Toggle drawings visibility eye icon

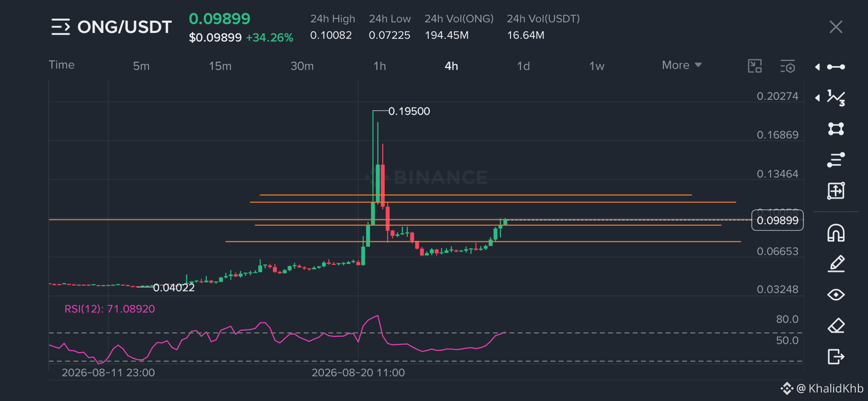836,294
